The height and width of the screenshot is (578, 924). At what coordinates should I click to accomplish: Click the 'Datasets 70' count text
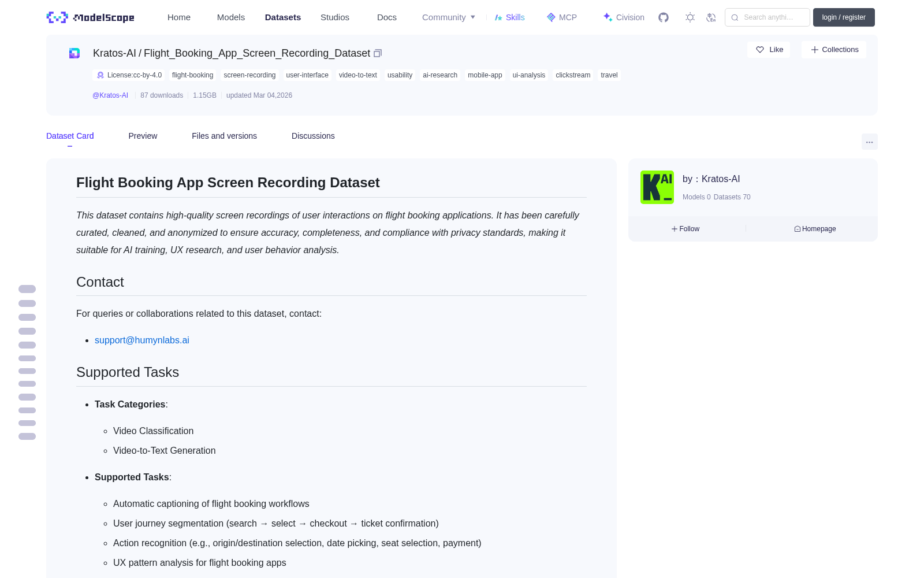(x=732, y=197)
